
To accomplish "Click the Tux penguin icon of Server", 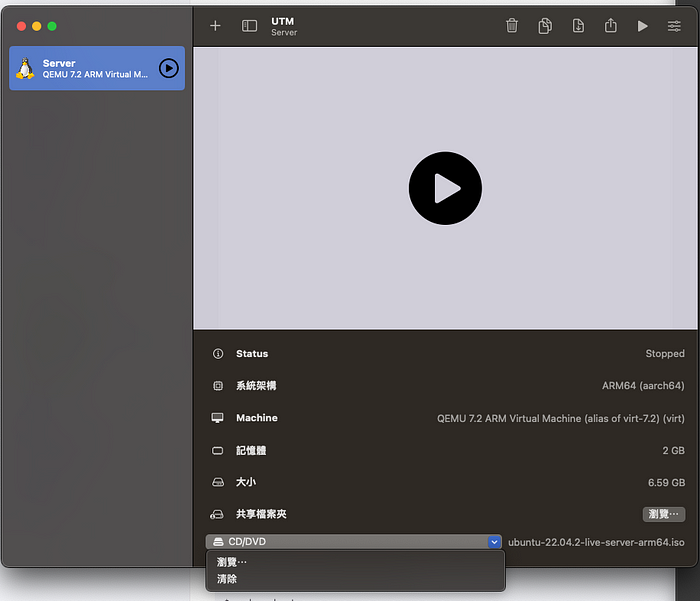I will [x=25, y=68].
